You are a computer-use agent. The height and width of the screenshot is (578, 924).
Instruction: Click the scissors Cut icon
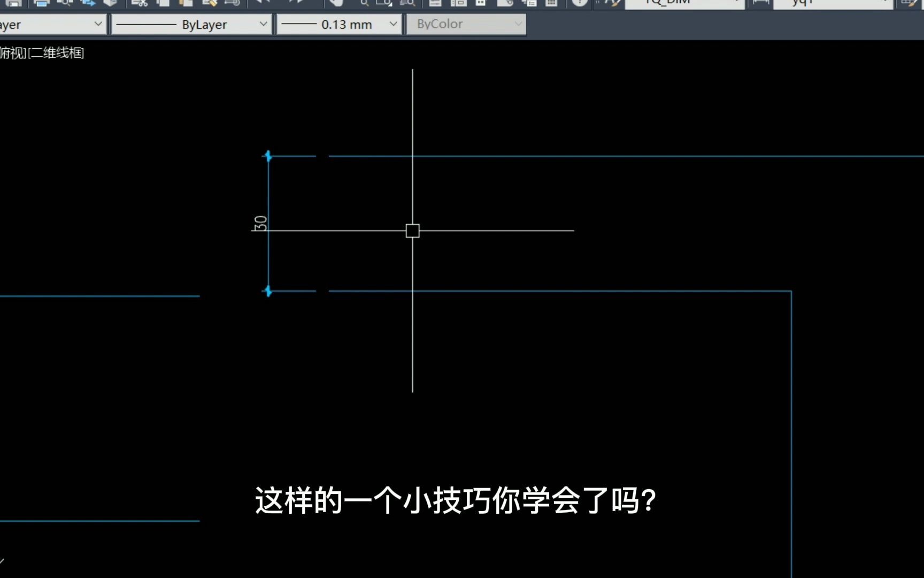coord(140,3)
